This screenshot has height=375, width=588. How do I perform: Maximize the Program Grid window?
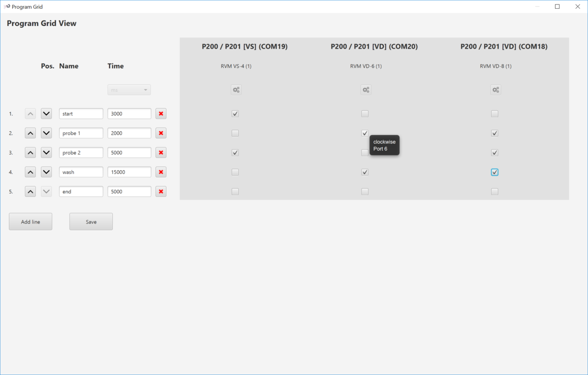pyautogui.click(x=557, y=7)
